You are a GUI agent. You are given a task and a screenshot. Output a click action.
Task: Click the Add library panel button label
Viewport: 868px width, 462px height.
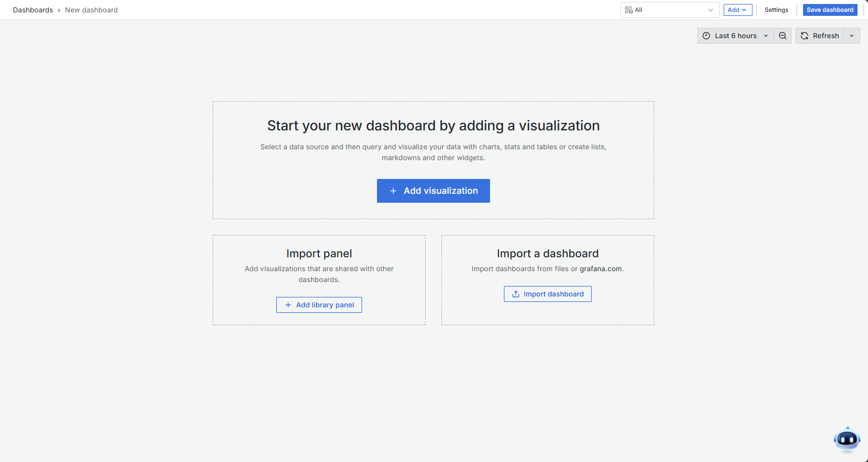coord(325,305)
